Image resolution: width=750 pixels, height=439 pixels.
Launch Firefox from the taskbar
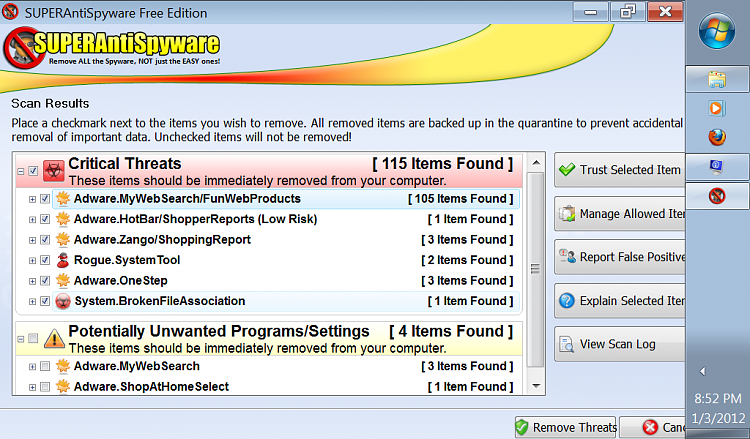coord(717,137)
